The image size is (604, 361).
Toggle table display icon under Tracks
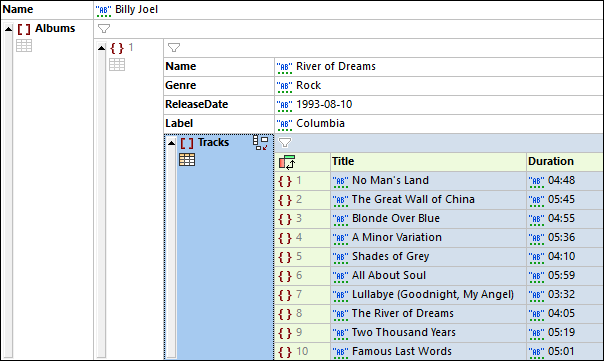(187, 160)
